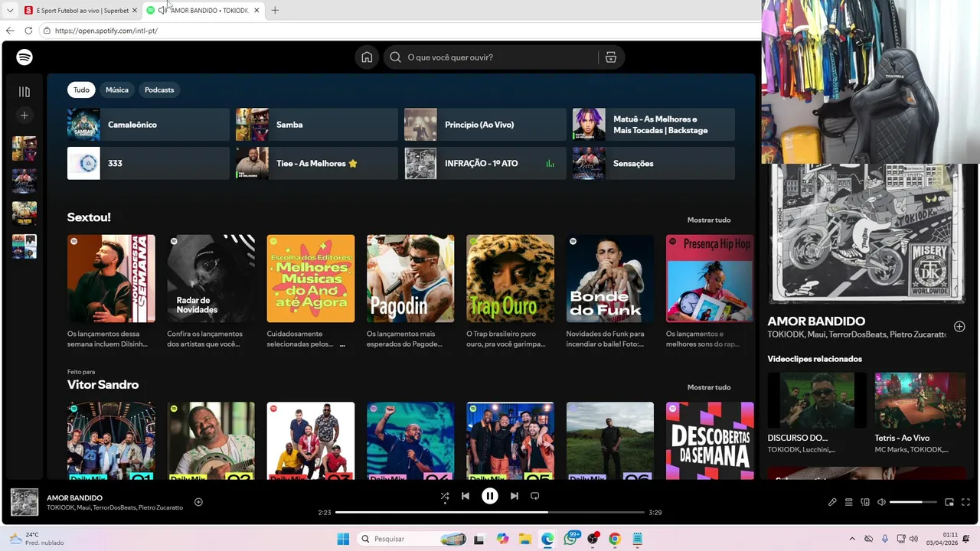This screenshot has height=551, width=980.
Task: Open Google Chrome from the taskbar
Action: click(615, 539)
